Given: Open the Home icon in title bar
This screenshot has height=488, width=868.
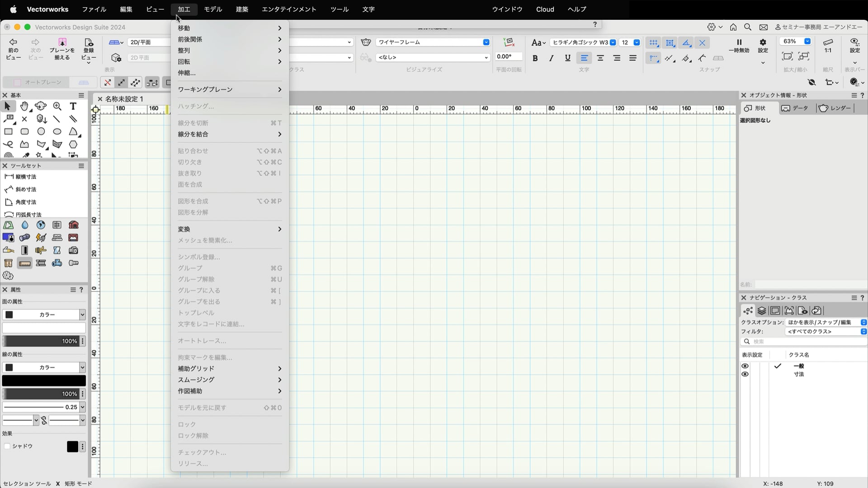Looking at the screenshot, I should click(733, 27).
